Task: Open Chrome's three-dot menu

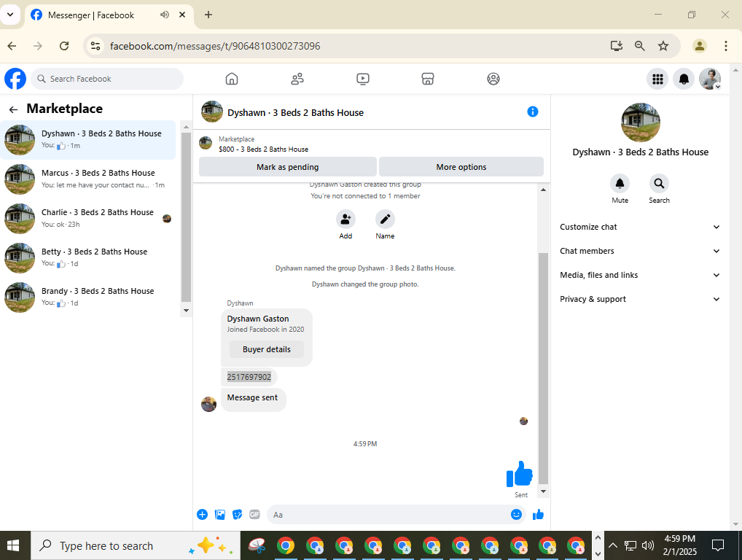Action: [725, 46]
